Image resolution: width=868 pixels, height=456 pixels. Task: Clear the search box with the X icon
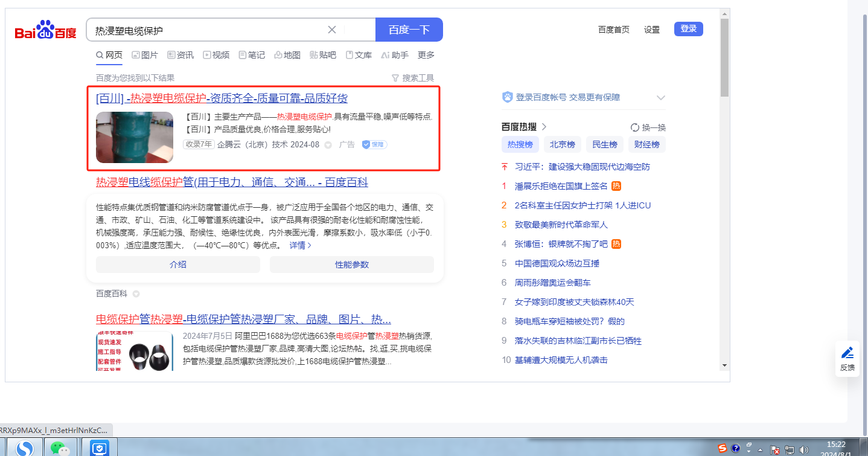[332, 30]
